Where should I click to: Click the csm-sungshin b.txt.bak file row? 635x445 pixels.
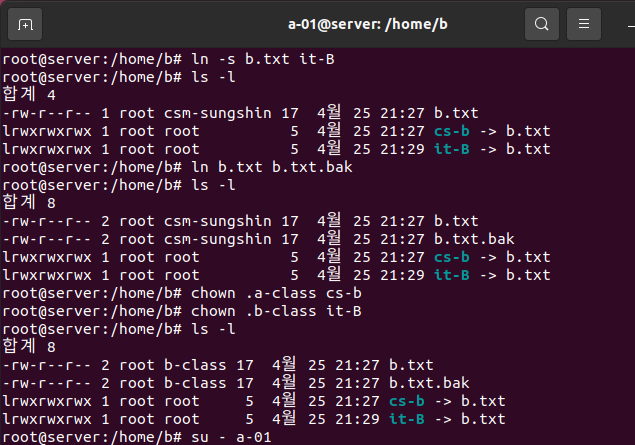pyautogui.click(x=258, y=239)
